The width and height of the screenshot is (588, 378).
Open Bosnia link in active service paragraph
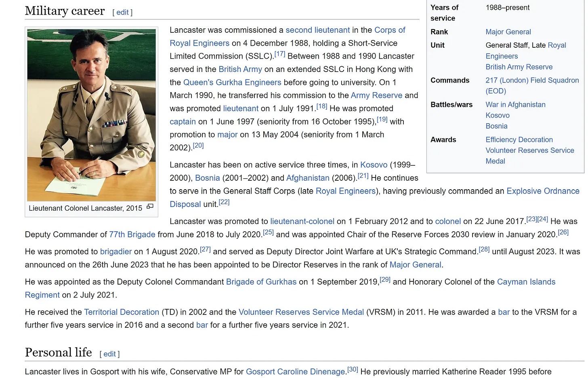tap(207, 178)
